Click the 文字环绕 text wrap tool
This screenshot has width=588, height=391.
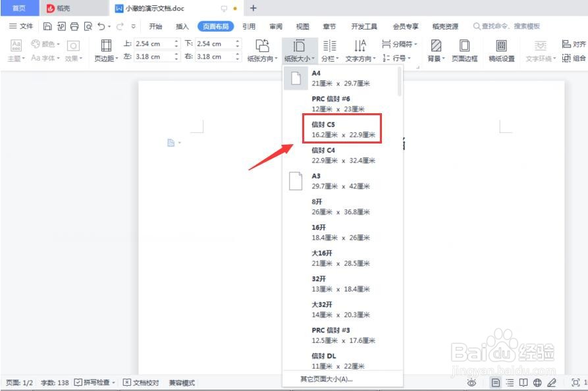pos(541,51)
